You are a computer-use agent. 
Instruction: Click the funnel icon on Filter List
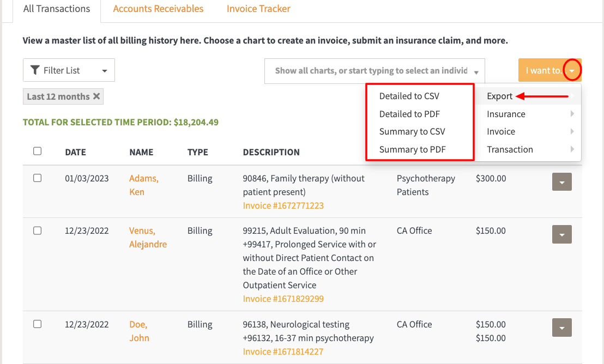tap(35, 70)
